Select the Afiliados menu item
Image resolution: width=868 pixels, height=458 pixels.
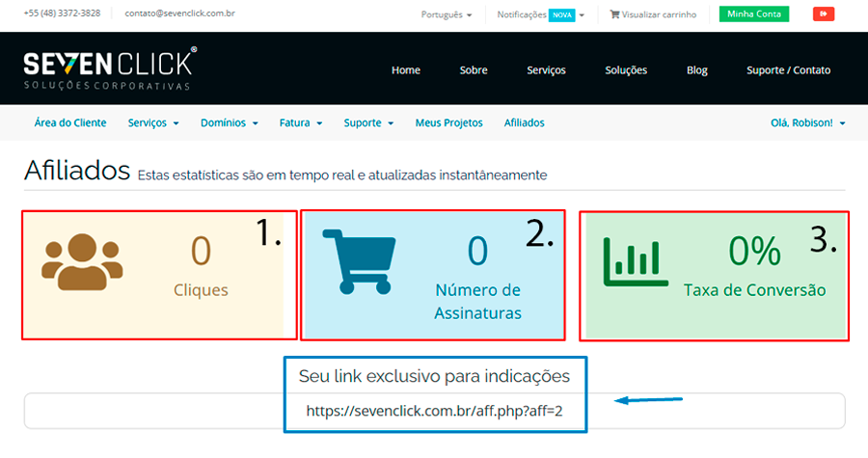(x=524, y=123)
